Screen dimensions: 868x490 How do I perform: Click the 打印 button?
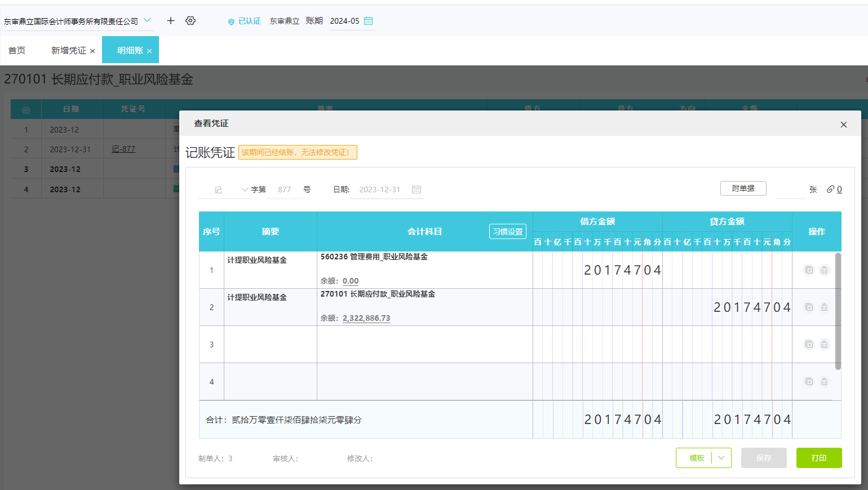pos(818,458)
